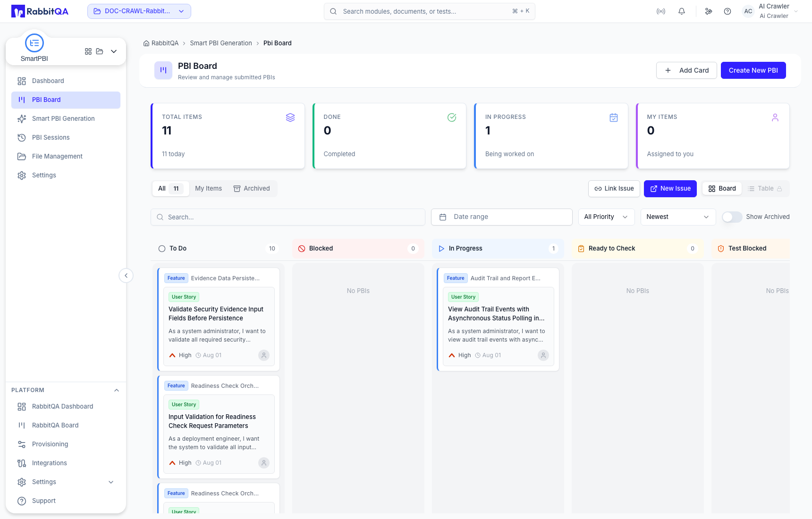Screen dimensions: 812x519
Task: Follow the RabbitQA breadcrumb link
Action: [165, 43]
